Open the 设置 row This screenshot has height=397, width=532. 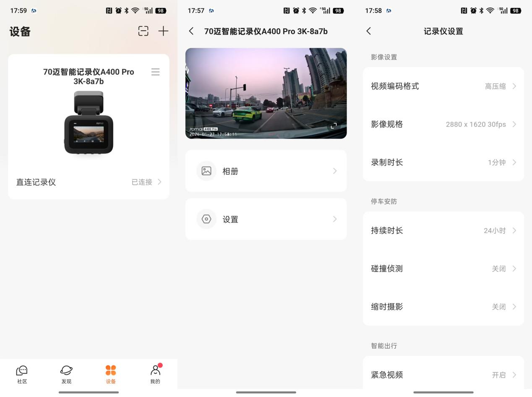pos(266,219)
